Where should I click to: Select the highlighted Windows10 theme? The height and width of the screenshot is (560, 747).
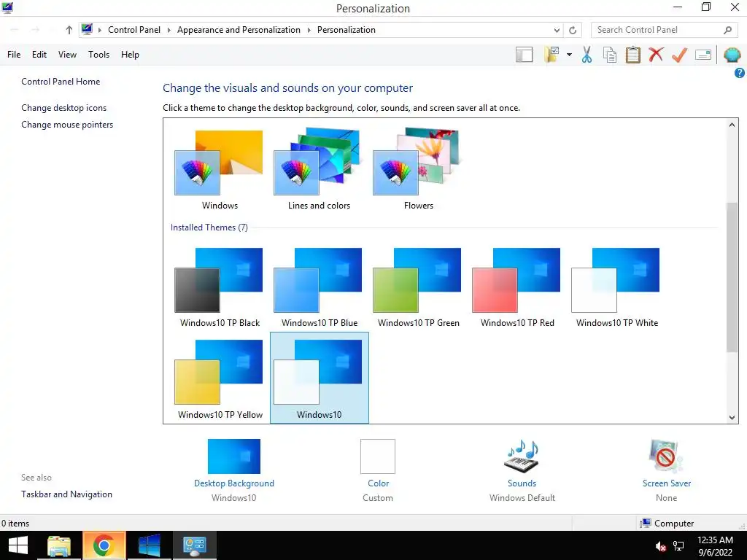coord(320,378)
